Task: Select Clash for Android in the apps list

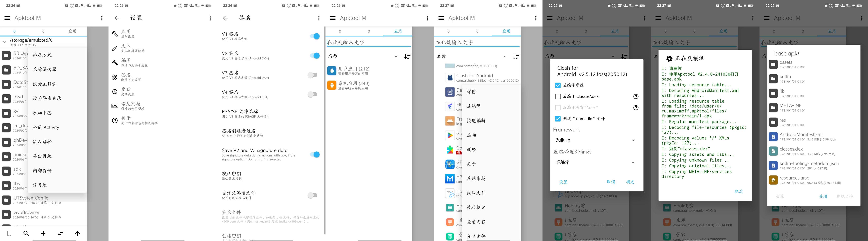Action: coord(482,78)
